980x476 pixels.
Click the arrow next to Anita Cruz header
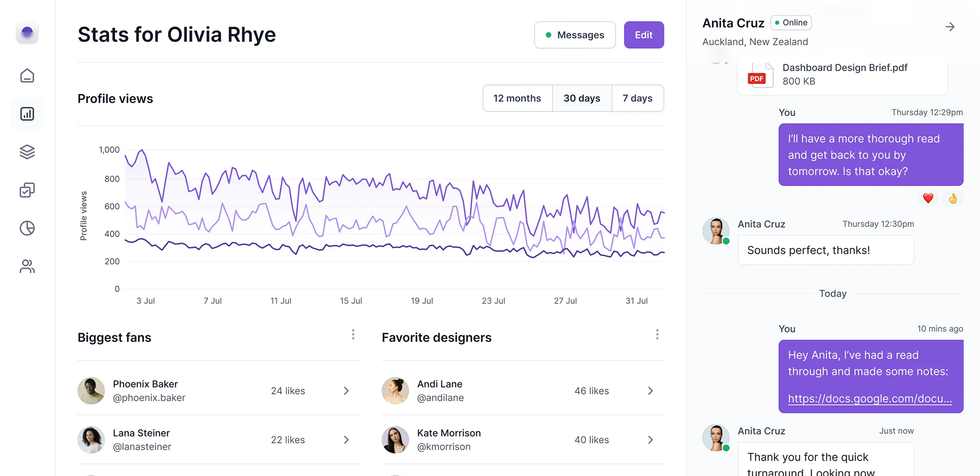(x=950, y=27)
